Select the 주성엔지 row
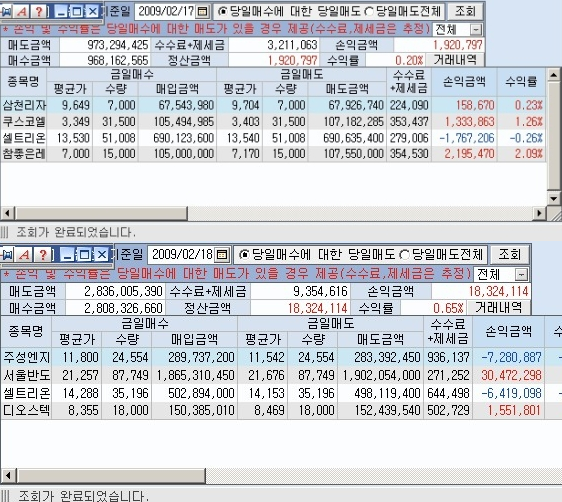The height and width of the screenshot is (502, 562). point(281,357)
